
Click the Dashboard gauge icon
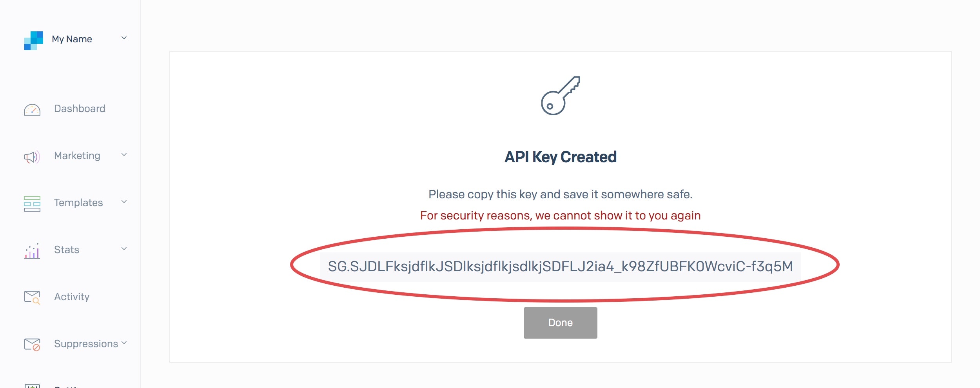(32, 110)
